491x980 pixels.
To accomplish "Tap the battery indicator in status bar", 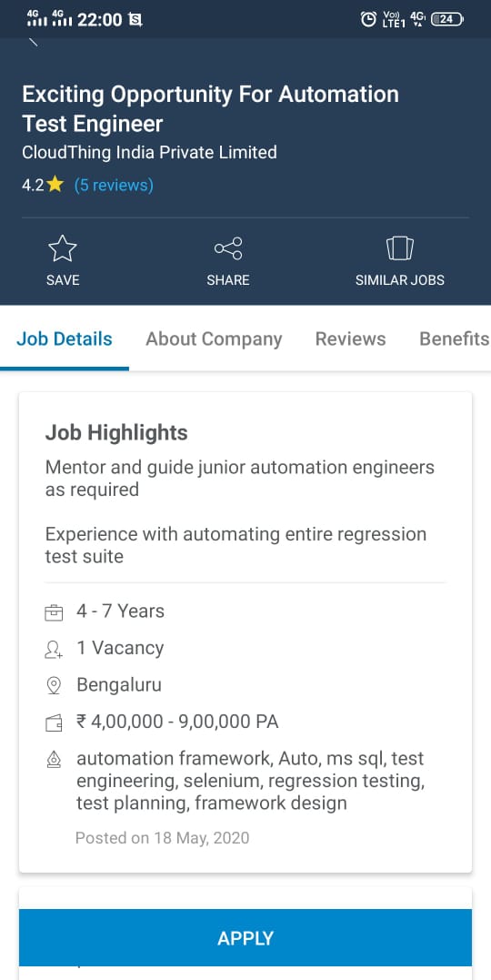I will coord(447,20).
